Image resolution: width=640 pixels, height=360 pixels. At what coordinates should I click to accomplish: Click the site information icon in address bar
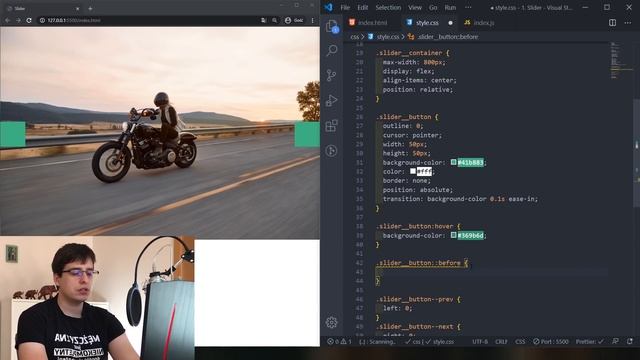pos(42,20)
